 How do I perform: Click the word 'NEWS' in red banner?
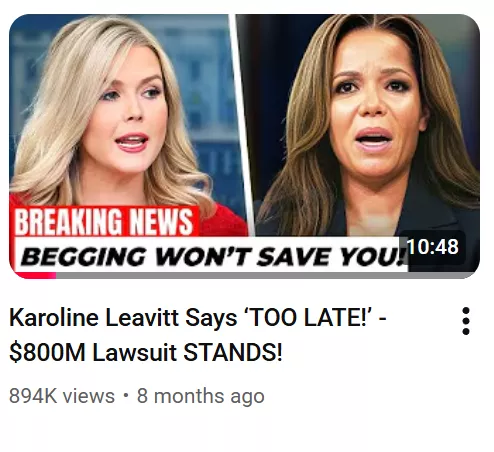point(161,221)
